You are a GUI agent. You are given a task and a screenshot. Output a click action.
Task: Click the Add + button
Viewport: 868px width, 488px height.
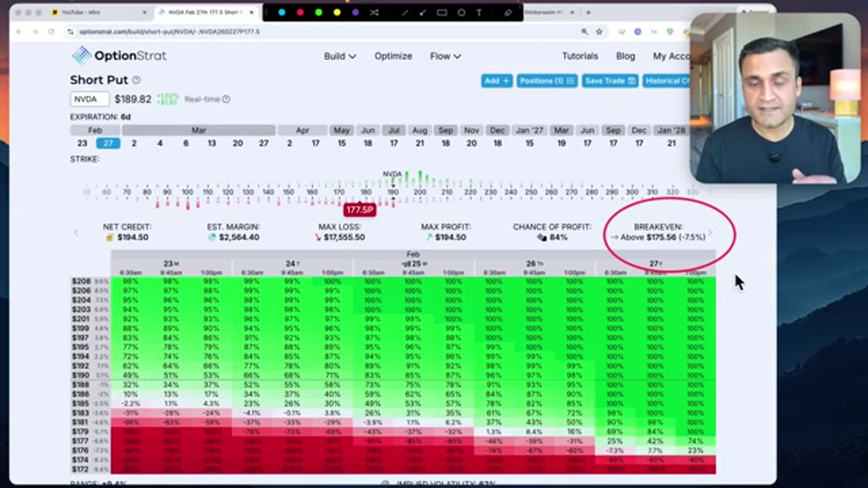coord(496,80)
